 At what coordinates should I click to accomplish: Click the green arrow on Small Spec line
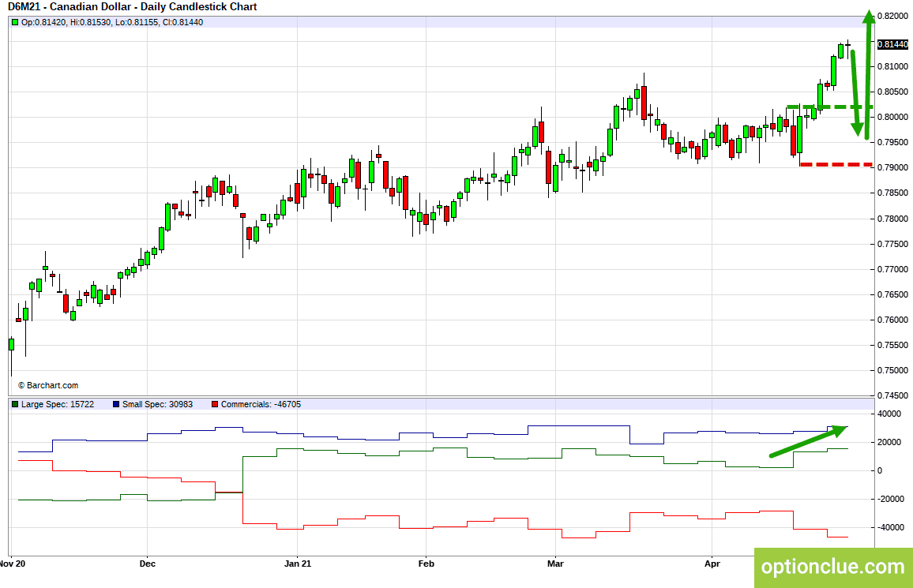pos(809,441)
